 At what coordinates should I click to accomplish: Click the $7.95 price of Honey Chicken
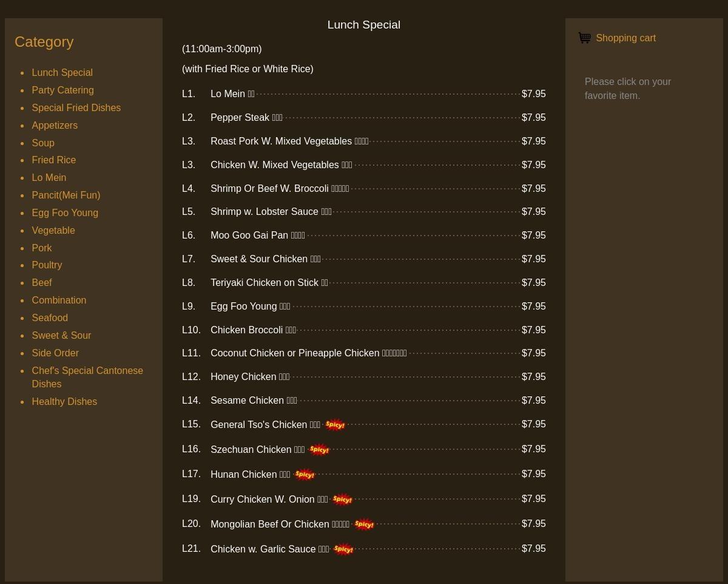tap(533, 377)
